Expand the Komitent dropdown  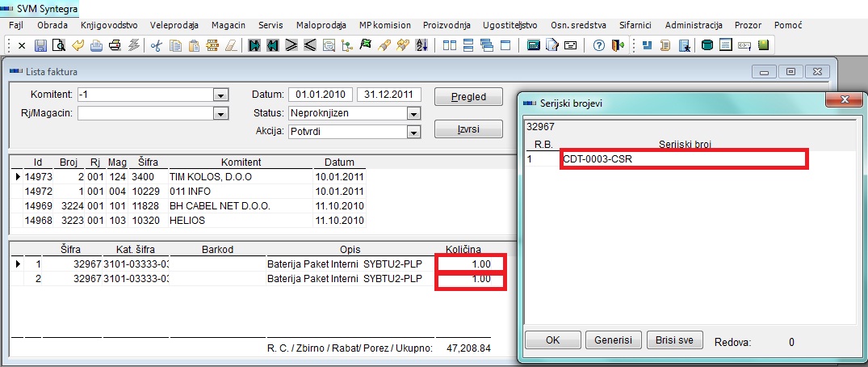click(219, 95)
